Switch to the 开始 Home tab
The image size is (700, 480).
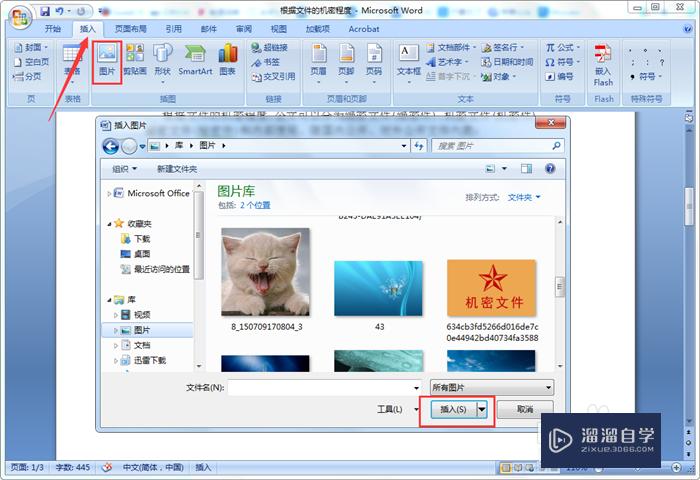pyautogui.click(x=53, y=29)
